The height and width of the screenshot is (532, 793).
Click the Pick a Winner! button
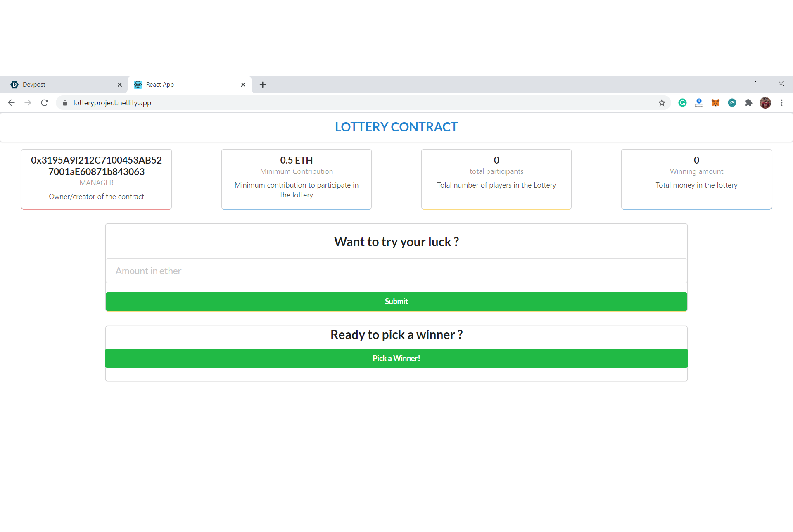pyautogui.click(x=396, y=358)
